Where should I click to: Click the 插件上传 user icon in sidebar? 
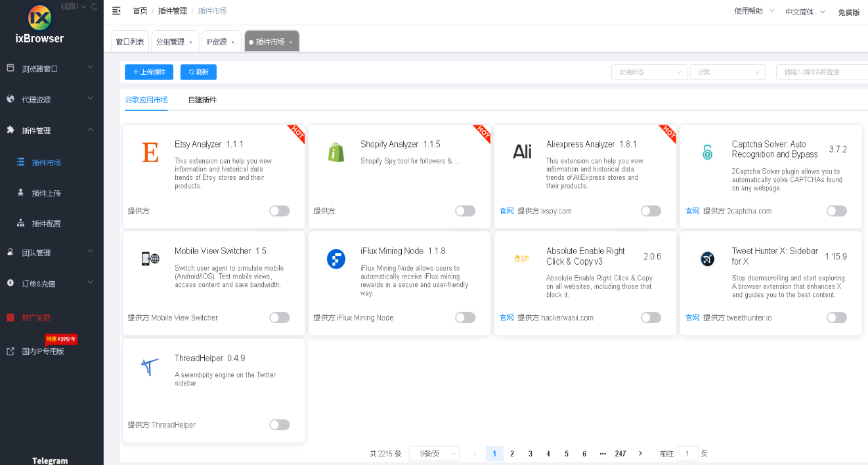coord(20,192)
